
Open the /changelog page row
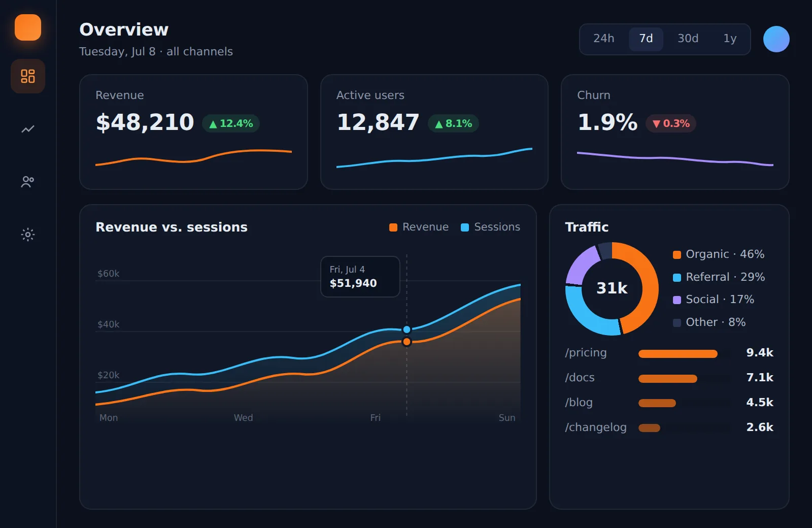pyautogui.click(x=669, y=427)
